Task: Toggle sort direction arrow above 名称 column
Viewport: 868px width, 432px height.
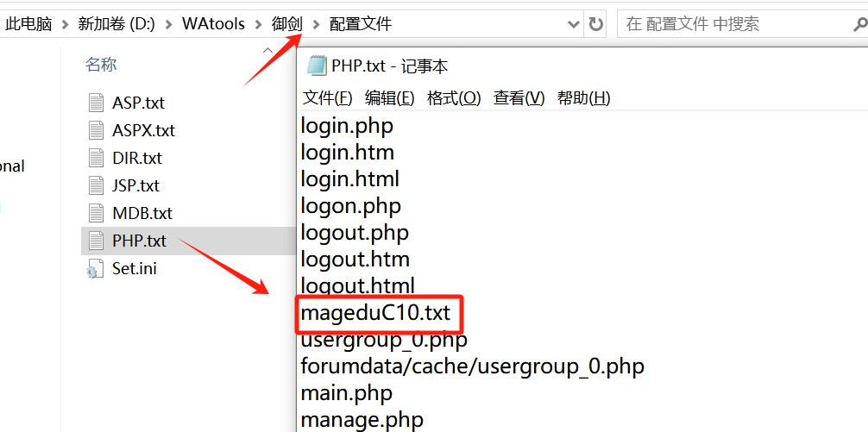Action: pyautogui.click(x=268, y=51)
